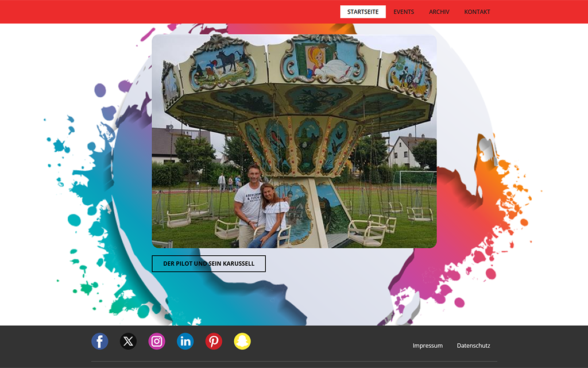Click the couple posing in the photo

[x=260, y=207]
